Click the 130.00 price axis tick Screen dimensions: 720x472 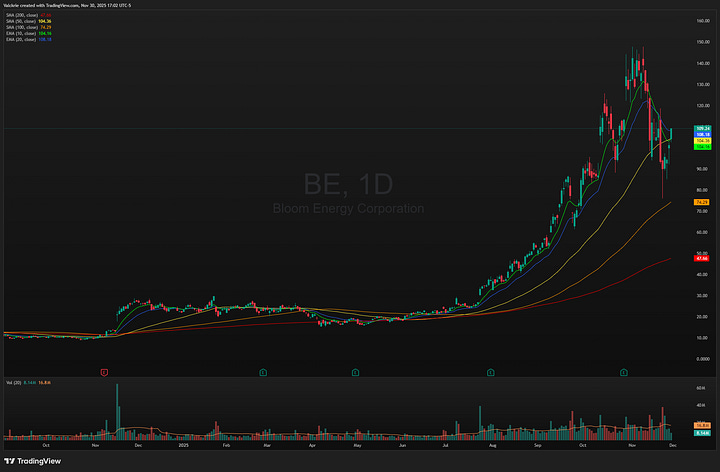click(x=703, y=84)
